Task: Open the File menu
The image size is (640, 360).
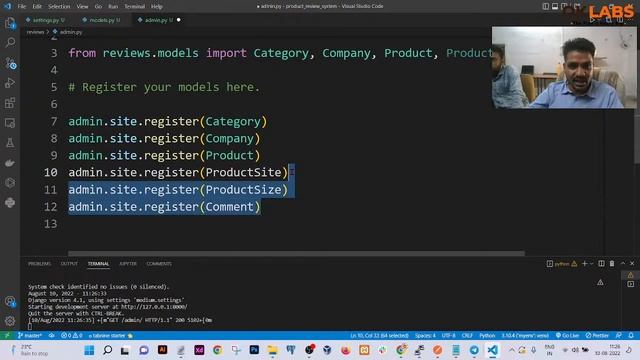Action: point(22,7)
